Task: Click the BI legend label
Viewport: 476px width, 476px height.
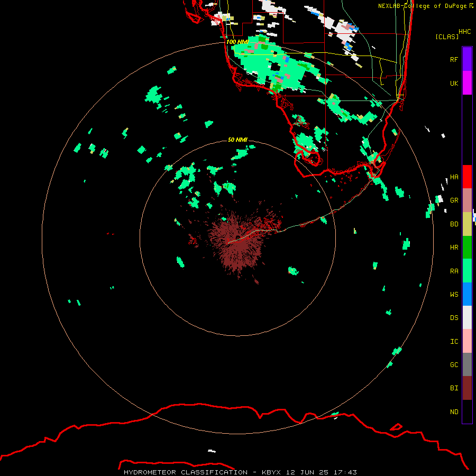Action: (x=454, y=388)
